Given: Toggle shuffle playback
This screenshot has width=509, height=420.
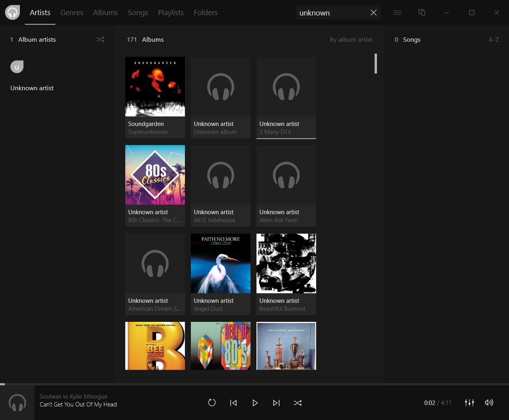Looking at the screenshot, I should pyautogui.click(x=297, y=403).
